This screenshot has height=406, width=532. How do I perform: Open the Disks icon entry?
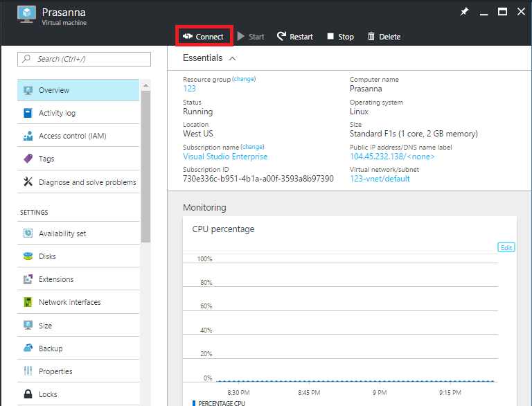(28, 256)
